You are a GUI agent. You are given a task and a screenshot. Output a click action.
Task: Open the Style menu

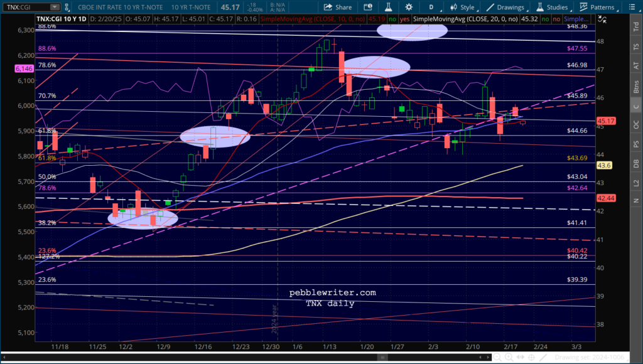(463, 7)
